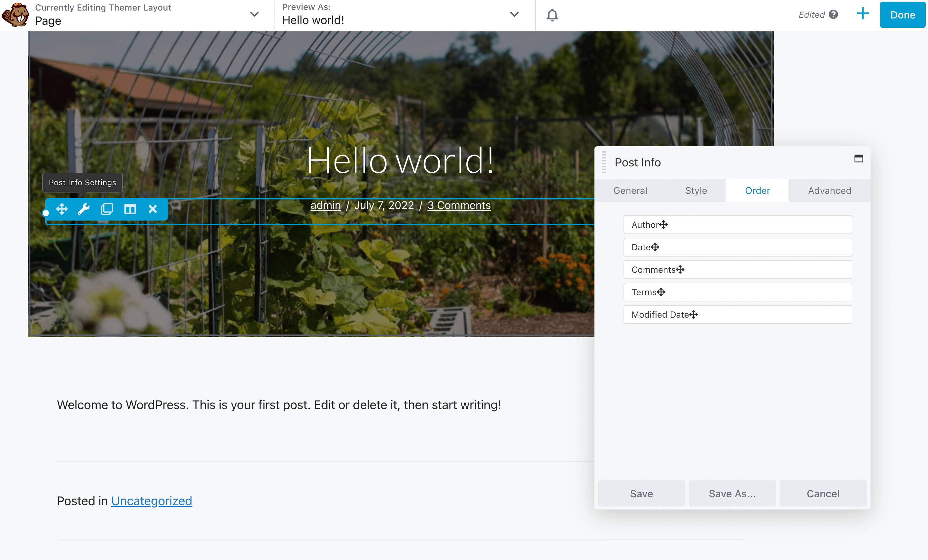
Task: Click the plus content panel icon
Action: point(862,14)
